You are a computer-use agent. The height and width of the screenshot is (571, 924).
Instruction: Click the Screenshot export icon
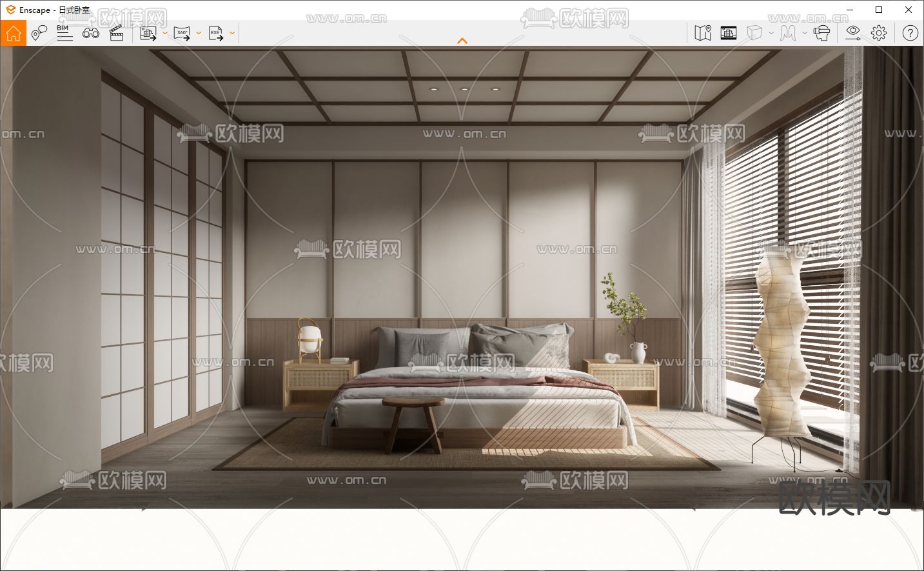(148, 33)
